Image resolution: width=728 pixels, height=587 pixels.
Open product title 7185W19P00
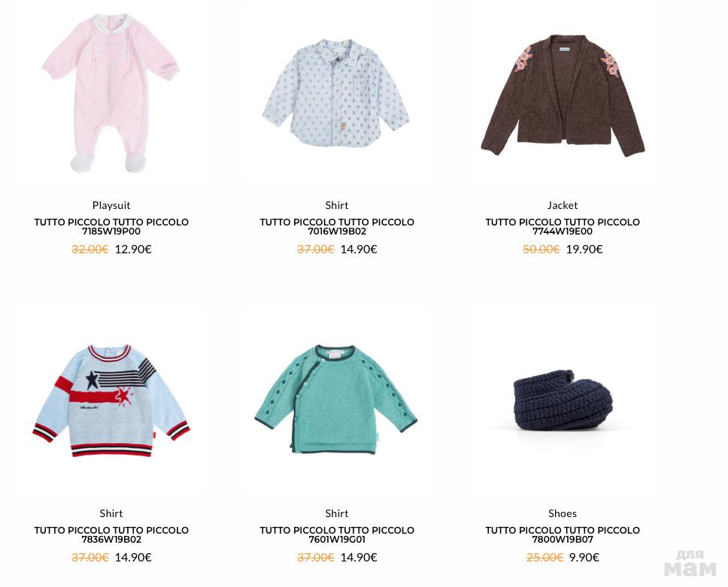tap(111, 226)
